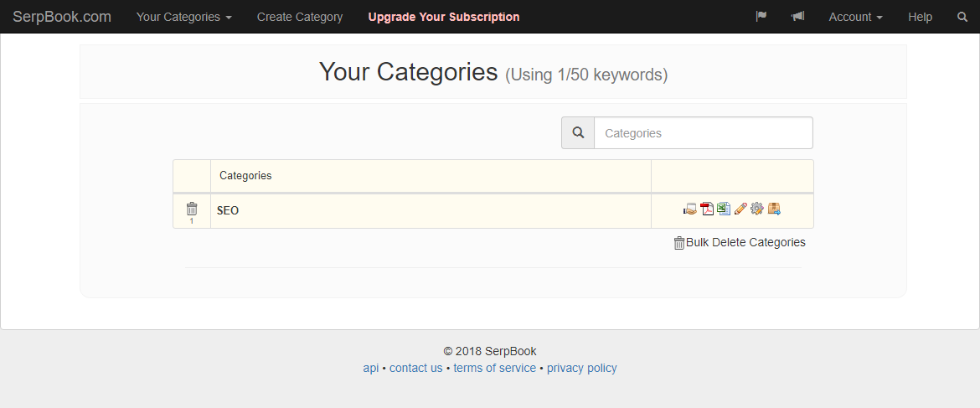Export SEO category to Excel spreadsheet
The image size is (980, 408).
[x=724, y=209]
